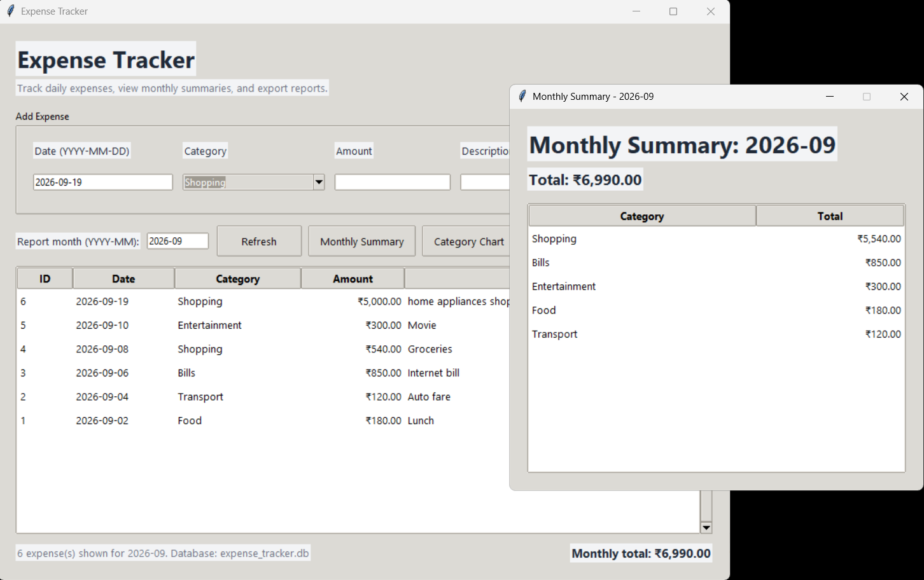
Task: Click the Category header in expense table
Action: pyautogui.click(x=237, y=279)
